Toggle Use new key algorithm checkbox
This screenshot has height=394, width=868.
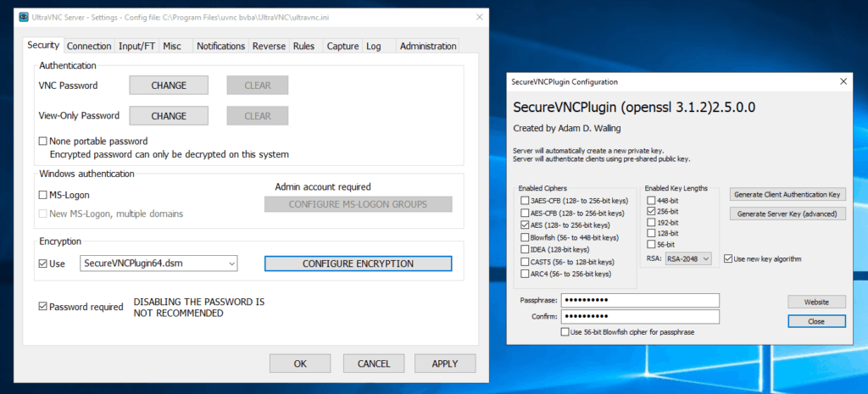pyautogui.click(x=728, y=258)
